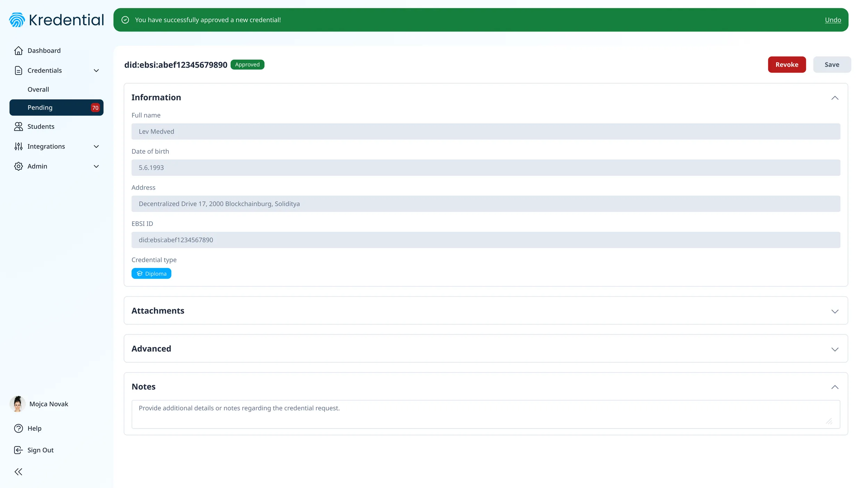
Task: Select the Pending credentials item
Action: pos(56,108)
